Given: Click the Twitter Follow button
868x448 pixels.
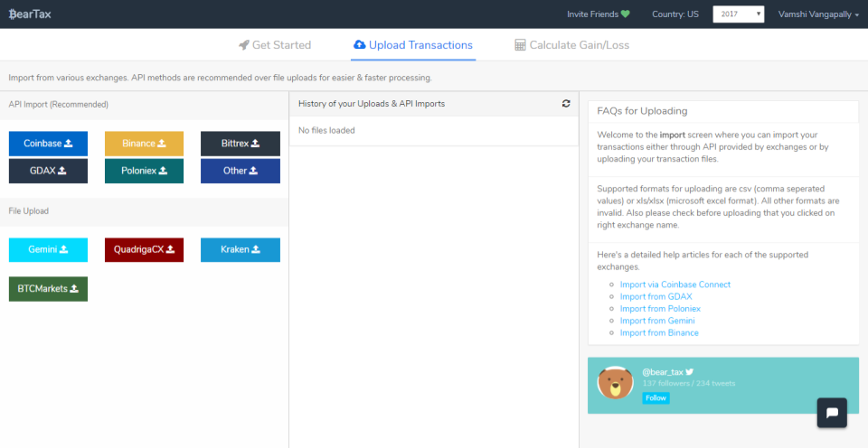Looking at the screenshot, I should [656, 398].
